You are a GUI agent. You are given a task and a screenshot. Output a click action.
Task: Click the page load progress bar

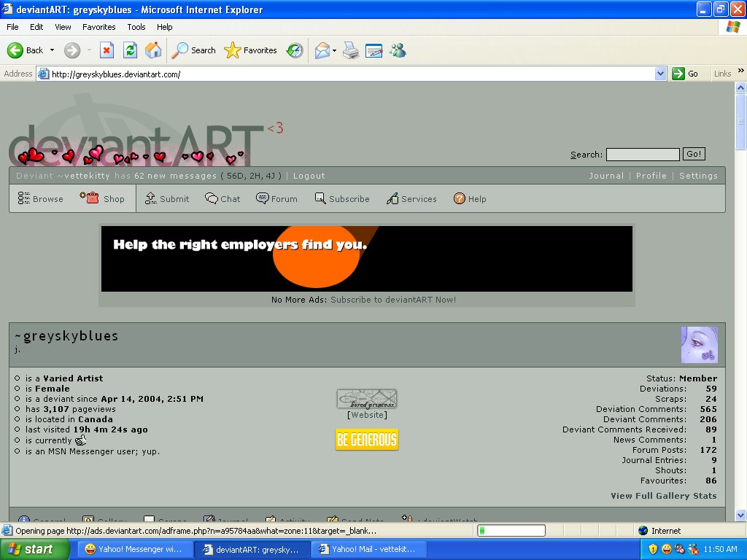tap(511, 531)
